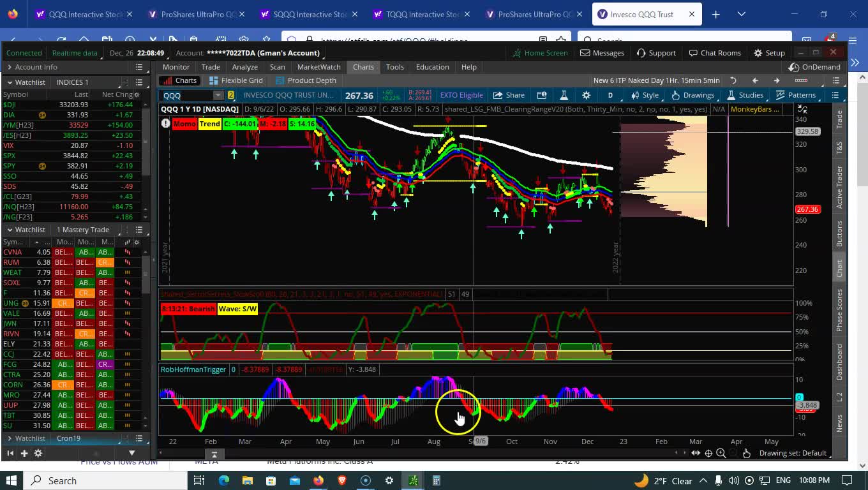868x490 pixels.
Task: Open the chart Share option
Action: coord(509,95)
